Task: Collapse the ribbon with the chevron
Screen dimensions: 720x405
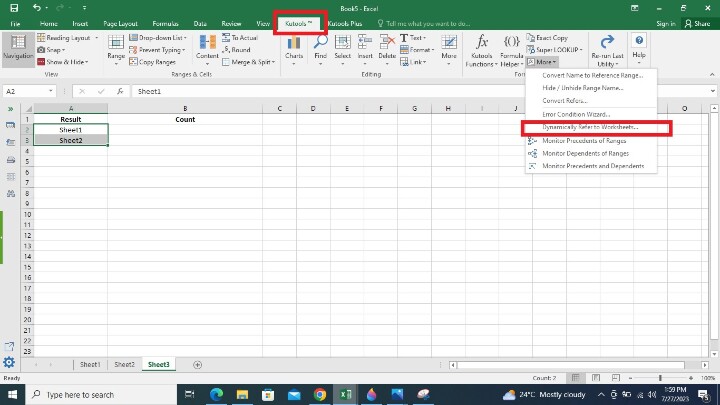Action: pos(712,74)
